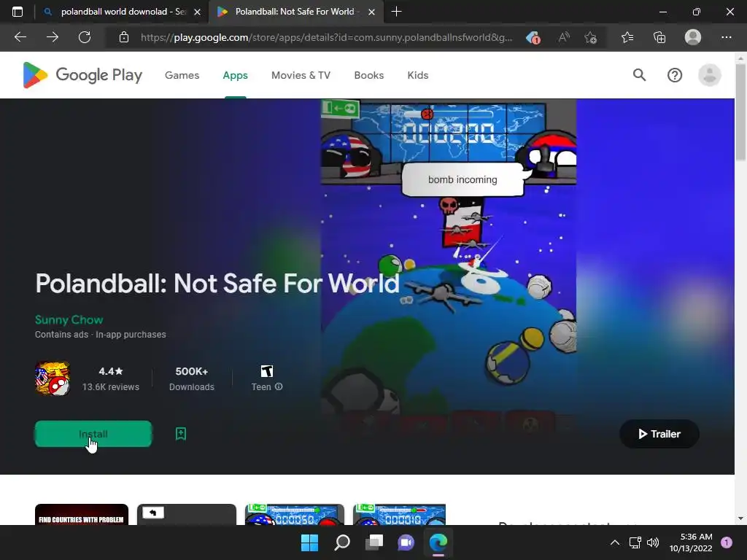Select the Apps section
Viewport: 747px width, 560px height.
pos(236,75)
